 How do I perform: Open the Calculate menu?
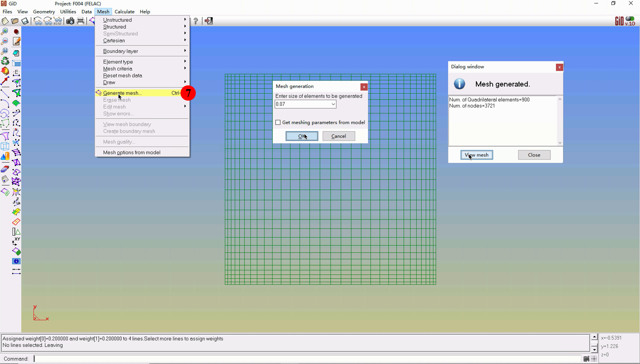coord(124,12)
